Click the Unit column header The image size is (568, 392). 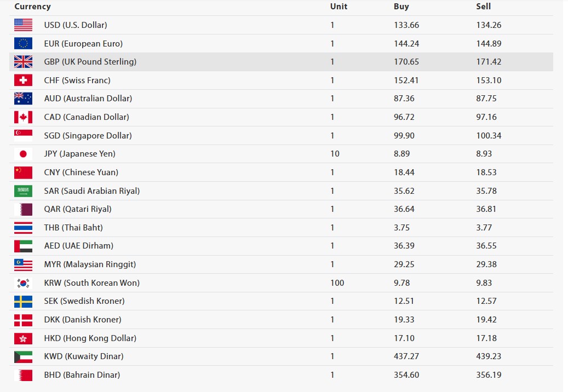(338, 7)
